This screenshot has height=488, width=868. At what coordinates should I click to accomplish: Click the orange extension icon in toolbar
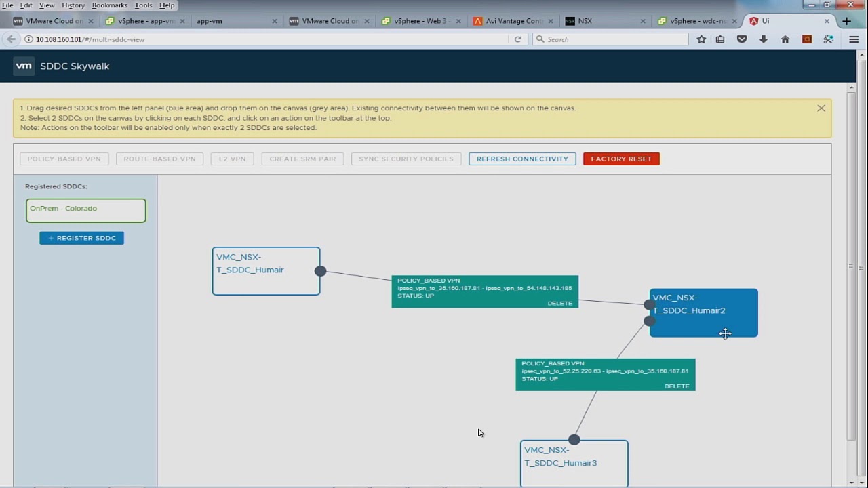[x=807, y=39]
